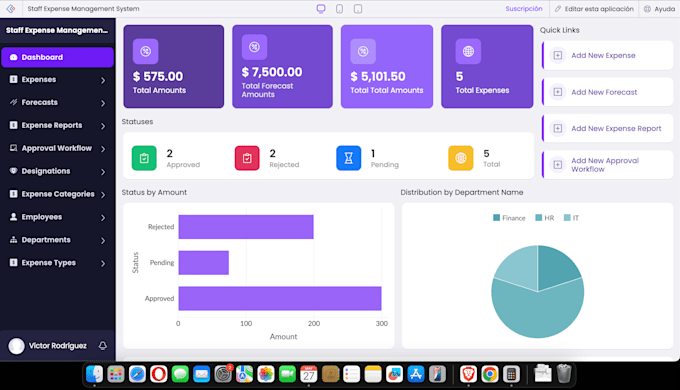Click the green Approved status icon

point(144,158)
